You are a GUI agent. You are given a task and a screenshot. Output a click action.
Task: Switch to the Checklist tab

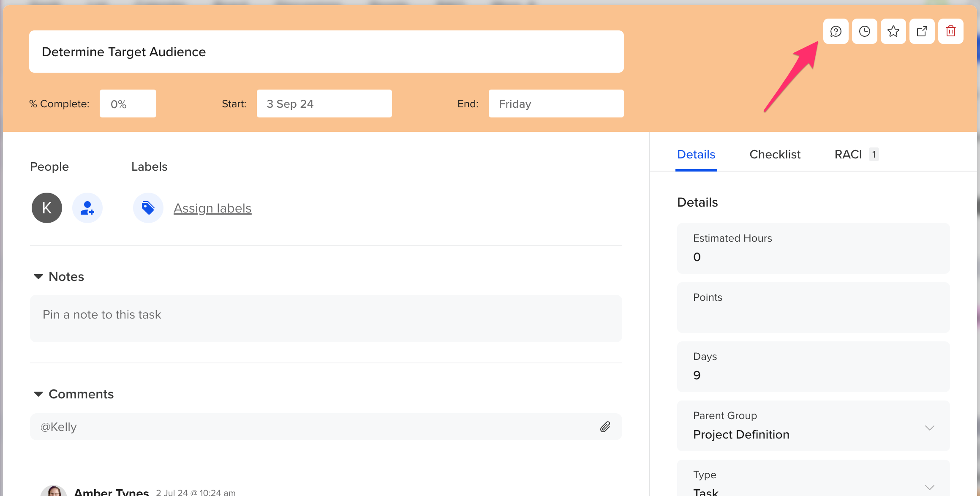pyautogui.click(x=775, y=155)
